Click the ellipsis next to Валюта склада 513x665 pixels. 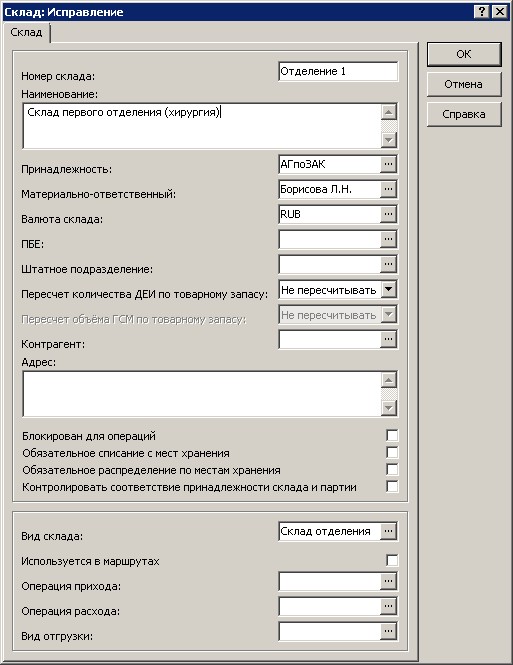pos(388,214)
